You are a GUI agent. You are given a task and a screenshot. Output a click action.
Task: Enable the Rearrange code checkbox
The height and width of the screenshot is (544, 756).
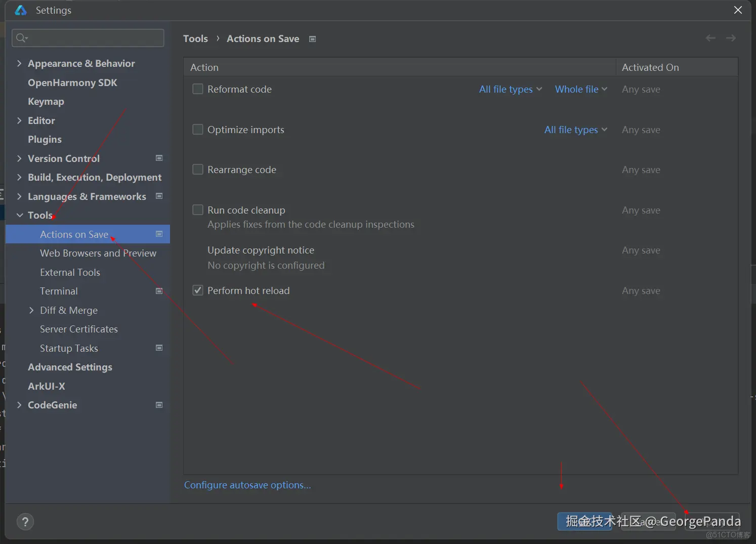(x=198, y=170)
